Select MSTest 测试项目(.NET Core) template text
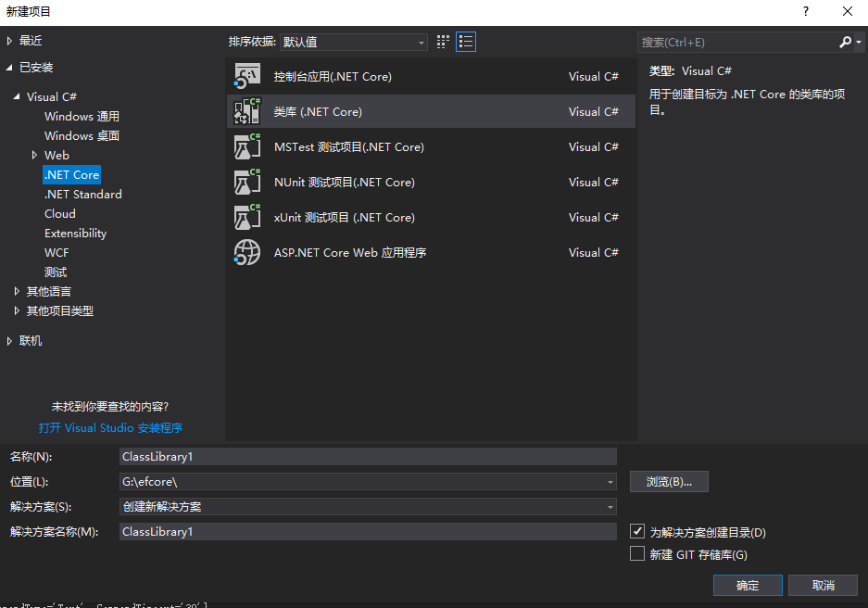Image resolution: width=868 pixels, height=608 pixels. (349, 146)
